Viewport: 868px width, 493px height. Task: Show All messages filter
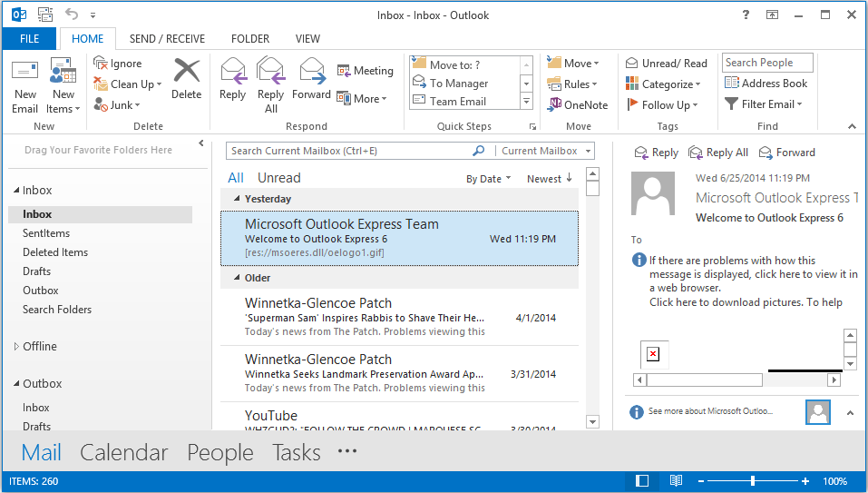coord(235,178)
